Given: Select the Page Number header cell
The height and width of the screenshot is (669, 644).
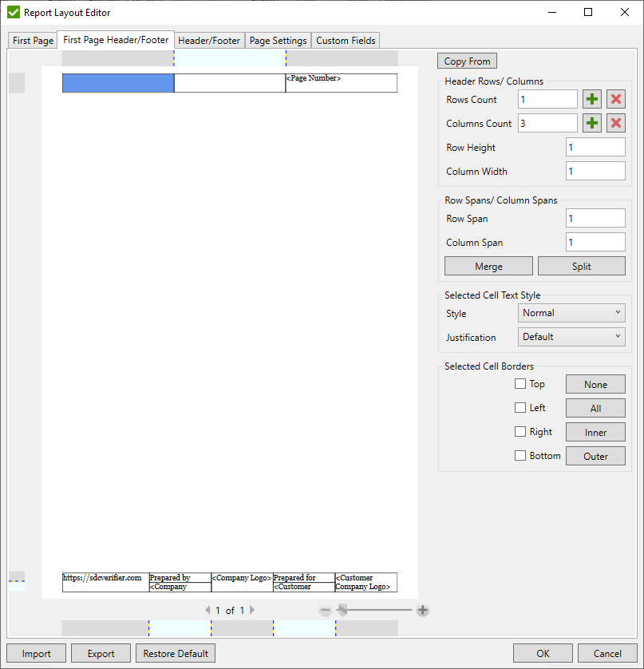Looking at the screenshot, I should pos(341,83).
